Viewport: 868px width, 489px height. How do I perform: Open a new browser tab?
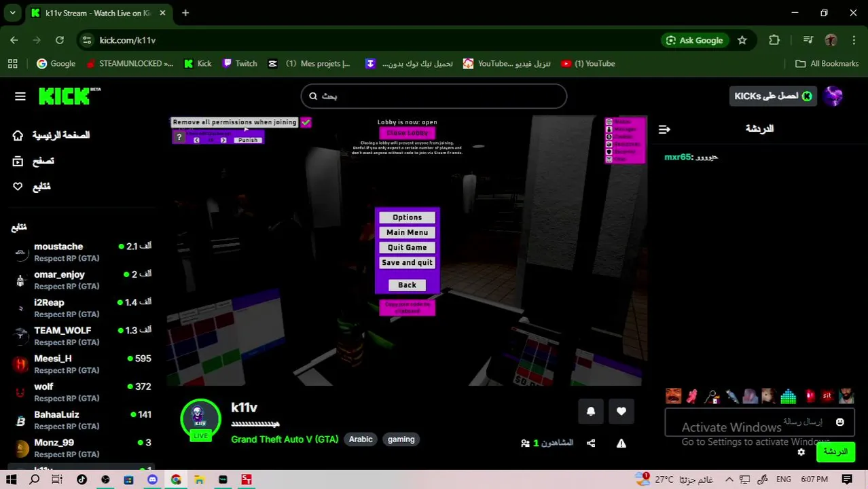point(185,13)
